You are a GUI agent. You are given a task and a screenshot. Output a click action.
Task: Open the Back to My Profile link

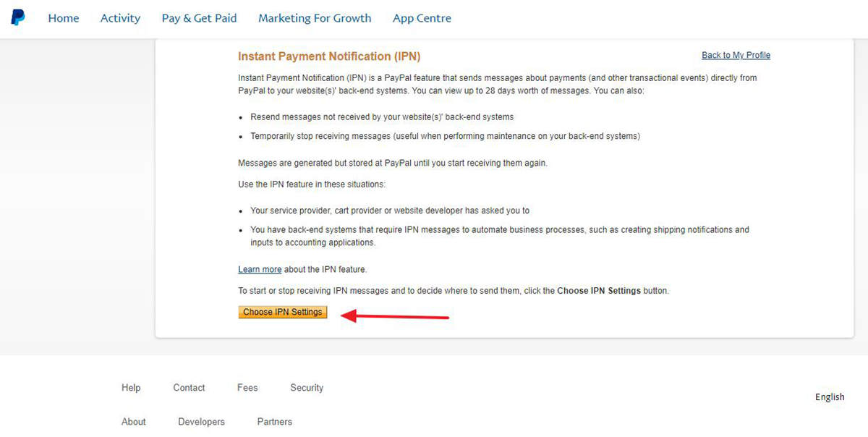[736, 55]
